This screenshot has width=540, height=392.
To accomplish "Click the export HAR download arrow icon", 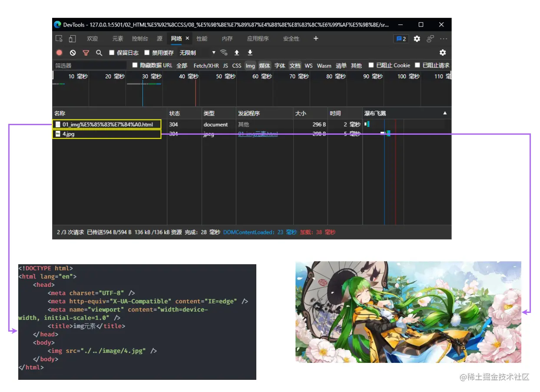I will 250,53.
